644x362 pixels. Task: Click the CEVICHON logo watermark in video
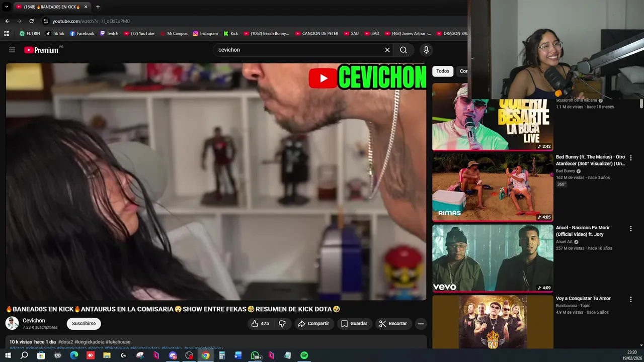pyautogui.click(x=368, y=77)
